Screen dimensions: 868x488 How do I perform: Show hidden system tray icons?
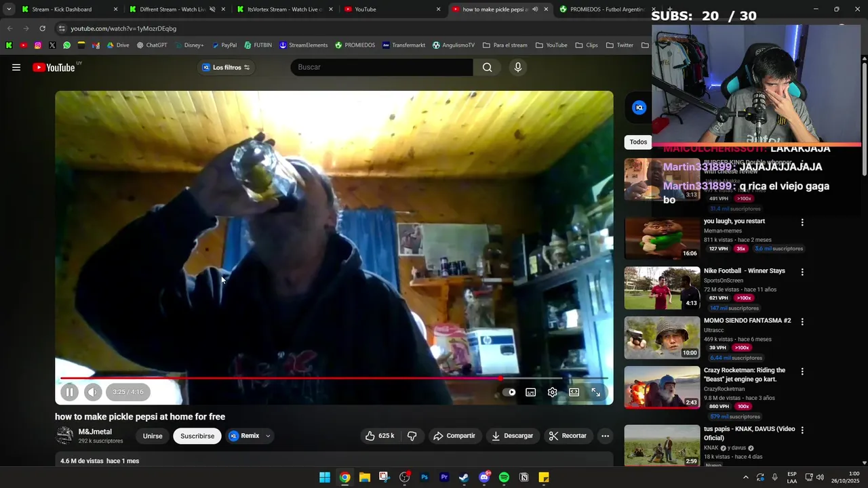click(745, 477)
